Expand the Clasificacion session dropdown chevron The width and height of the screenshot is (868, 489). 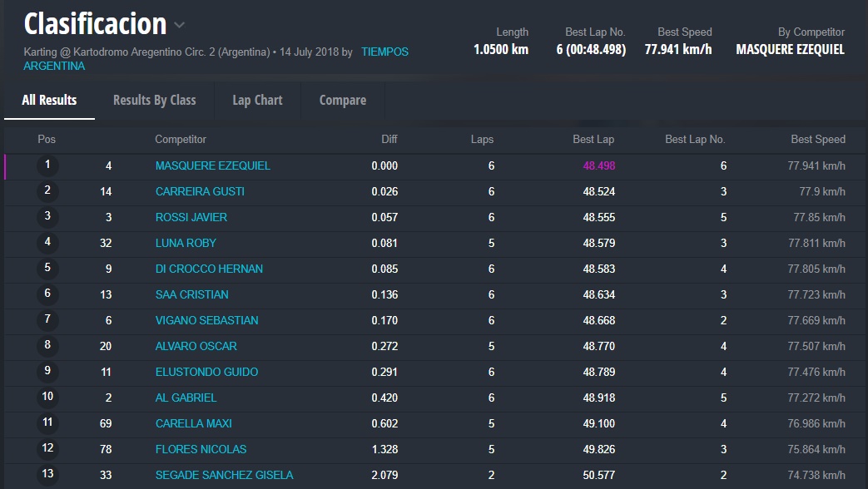coord(180,25)
